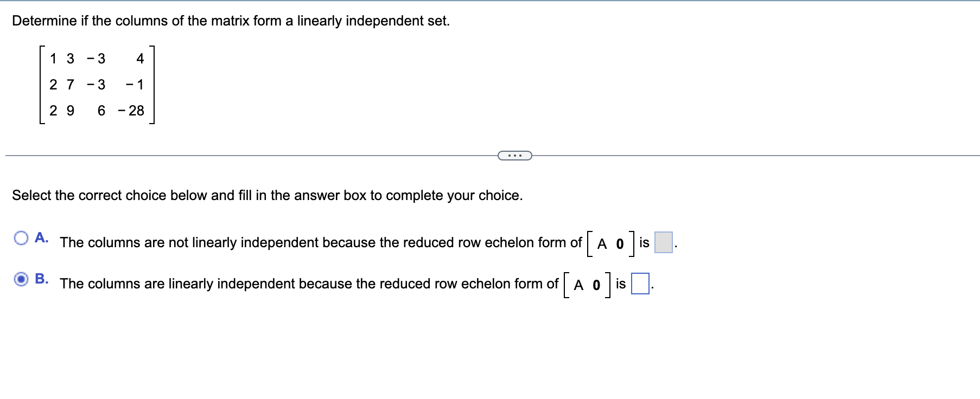
Task: Click the matrix bracket notation [A 0] in choice A
Action: point(609,242)
